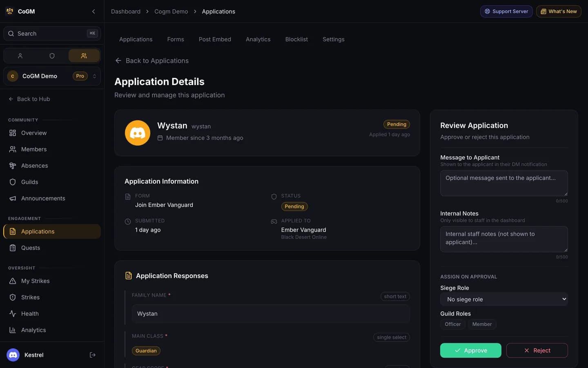The width and height of the screenshot is (588, 368).
Task: Approve the application
Action: (x=470, y=350)
